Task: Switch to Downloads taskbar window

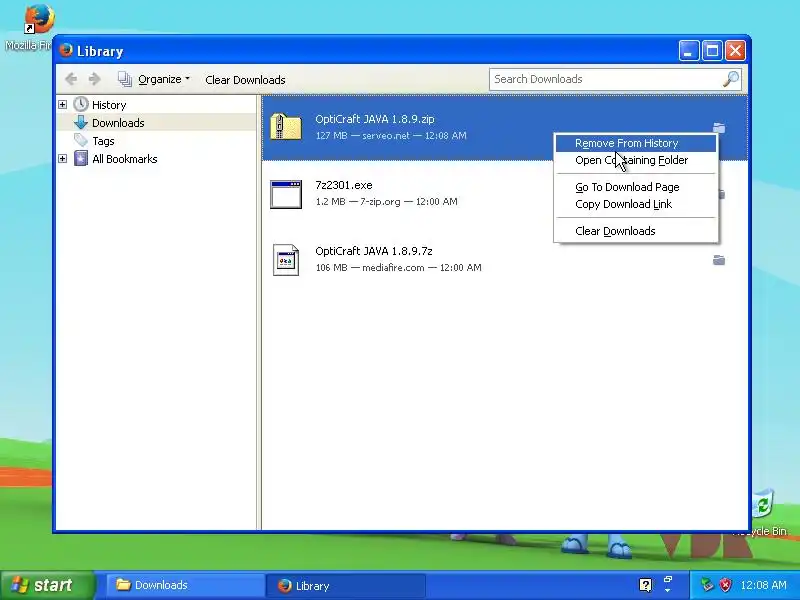Action: tap(185, 585)
